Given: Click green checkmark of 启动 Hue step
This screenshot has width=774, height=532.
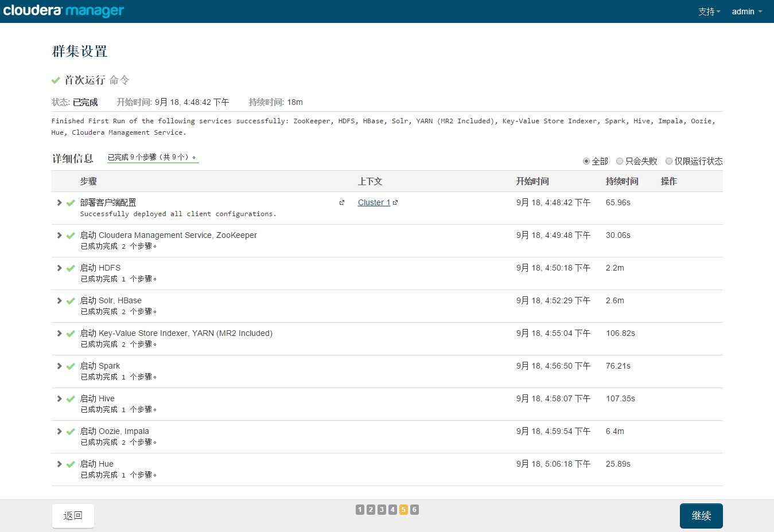Looking at the screenshot, I should (71, 464).
